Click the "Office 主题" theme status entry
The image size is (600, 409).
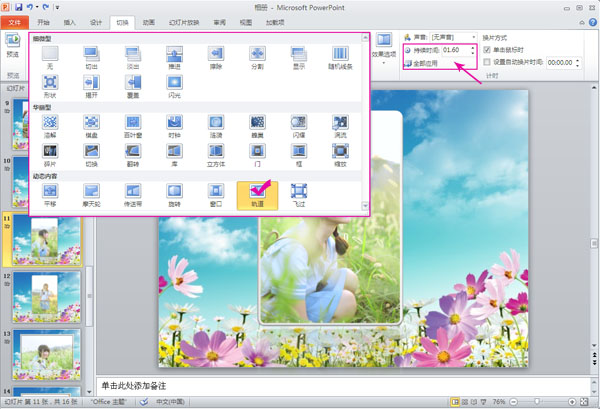click(109, 402)
